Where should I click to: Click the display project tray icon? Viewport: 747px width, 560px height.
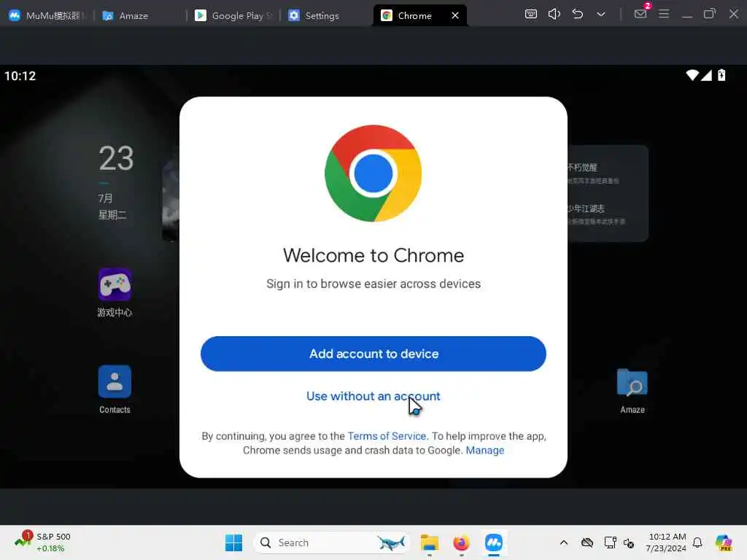(x=611, y=542)
